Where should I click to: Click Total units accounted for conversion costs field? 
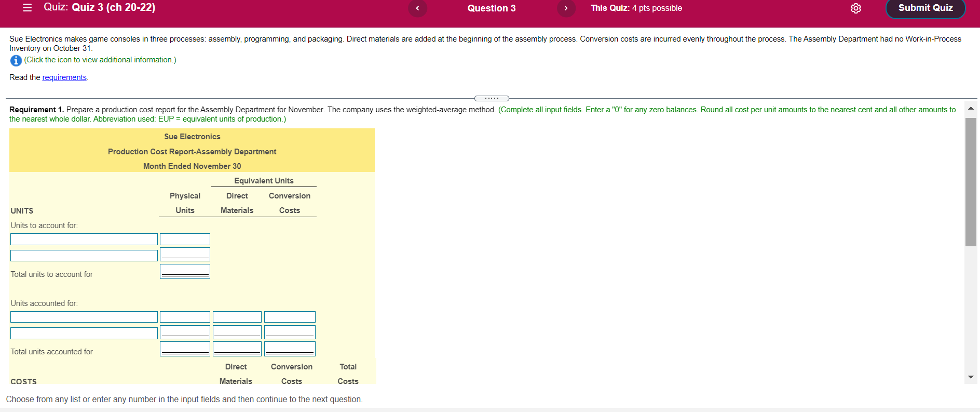click(290, 349)
